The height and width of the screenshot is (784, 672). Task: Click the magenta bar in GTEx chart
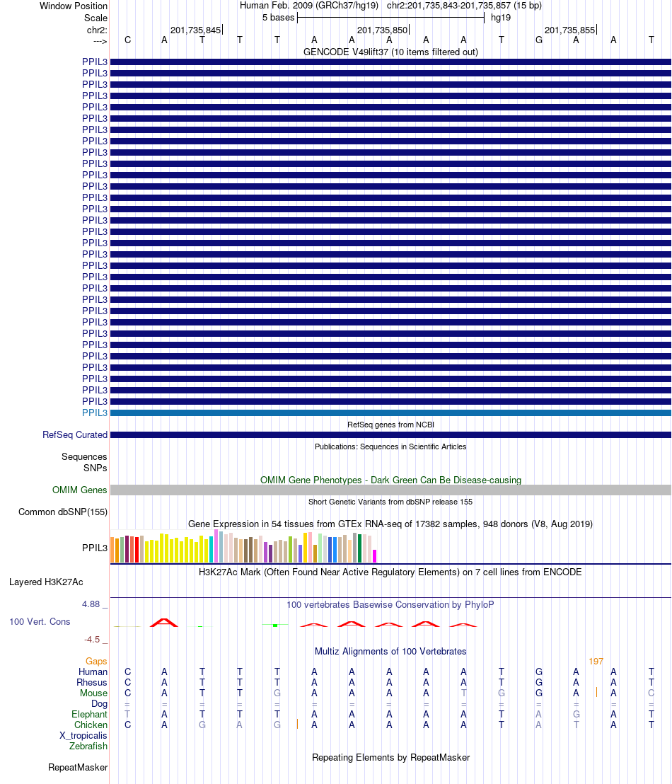tap(374, 556)
